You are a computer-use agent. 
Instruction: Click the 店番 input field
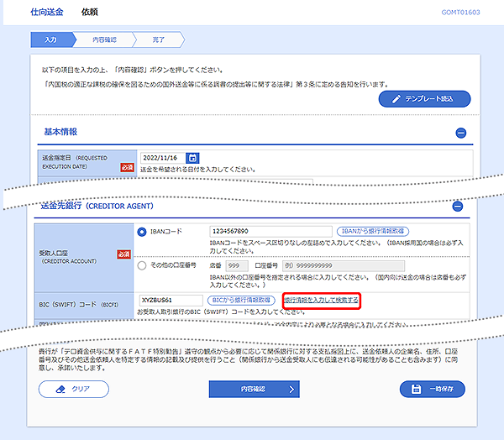[x=237, y=266]
